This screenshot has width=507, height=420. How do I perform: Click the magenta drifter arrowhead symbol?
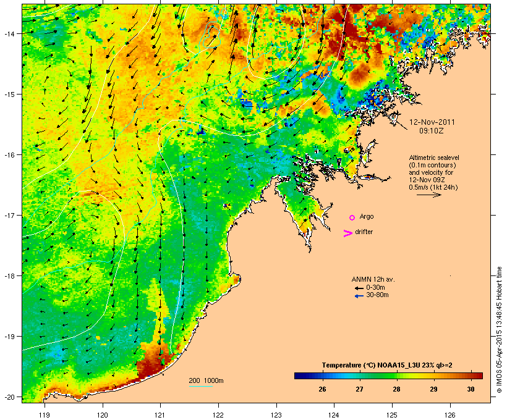pos(347,233)
